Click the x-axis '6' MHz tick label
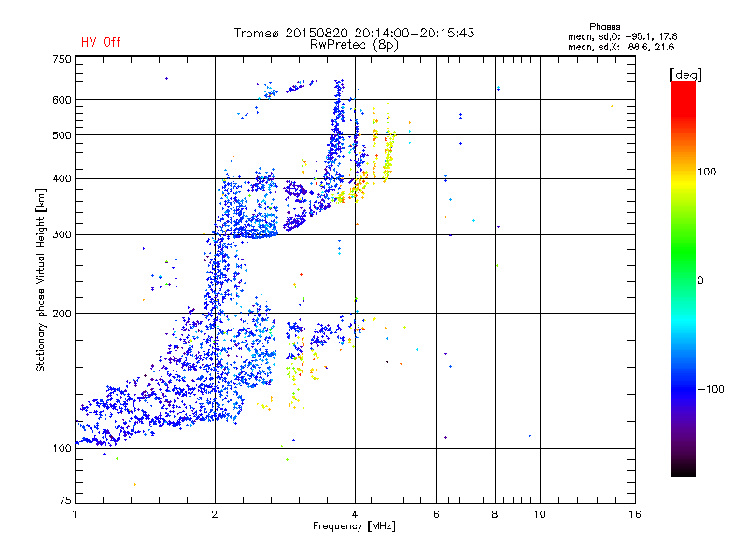Image resolution: width=747 pixels, height=560 pixels. coord(436,514)
